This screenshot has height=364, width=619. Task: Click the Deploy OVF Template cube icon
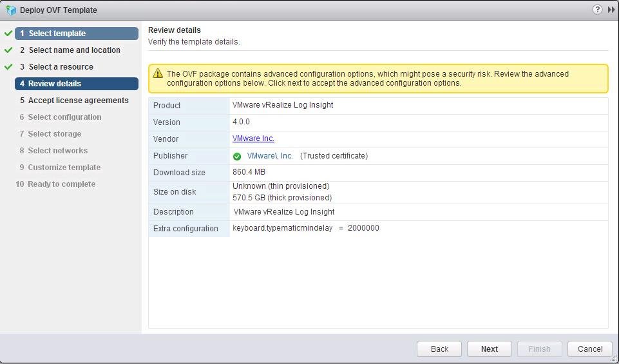pos(11,10)
